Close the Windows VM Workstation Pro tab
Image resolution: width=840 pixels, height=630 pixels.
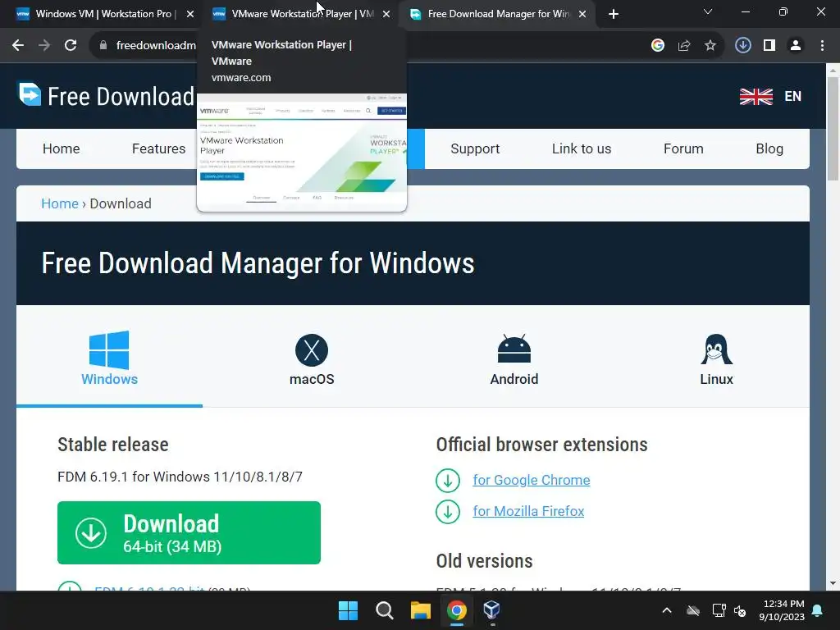190,15
